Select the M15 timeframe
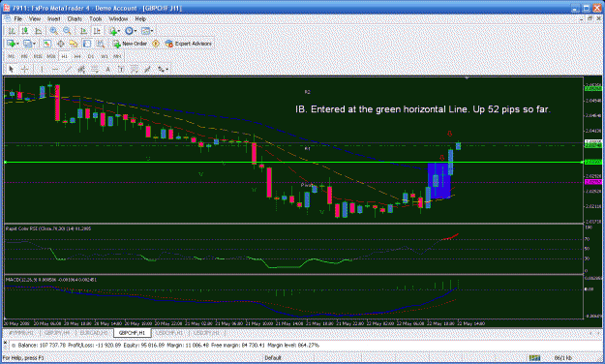This screenshot has width=605, height=364. (38, 56)
